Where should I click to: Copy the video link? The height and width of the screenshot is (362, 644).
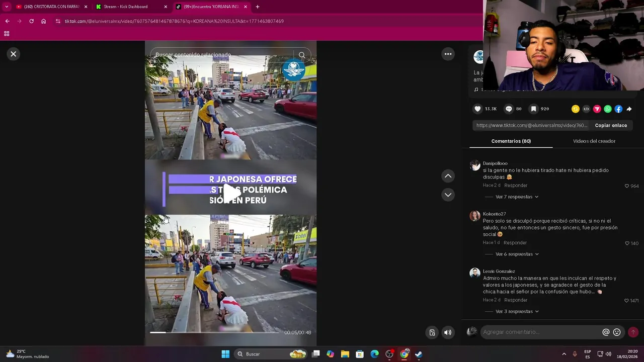(611, 125)
